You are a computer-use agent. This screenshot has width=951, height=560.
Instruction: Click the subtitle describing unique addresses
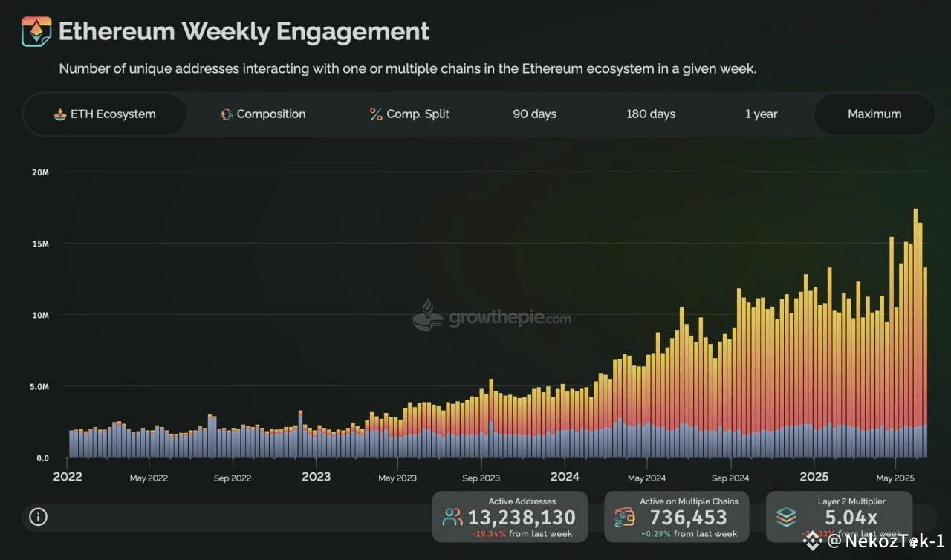coord(407,69)
